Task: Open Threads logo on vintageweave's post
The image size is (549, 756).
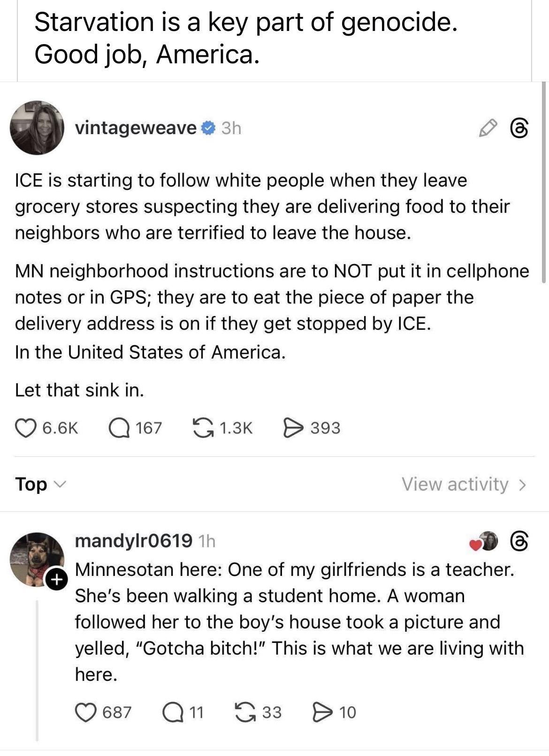Action: (519, 128)
